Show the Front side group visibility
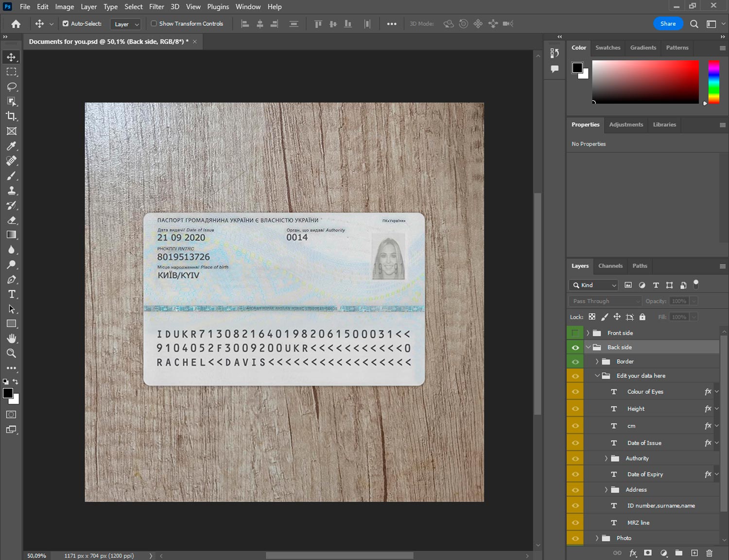Image resolution: width=729 pixels, height=560 pixels. pos(575,333)
